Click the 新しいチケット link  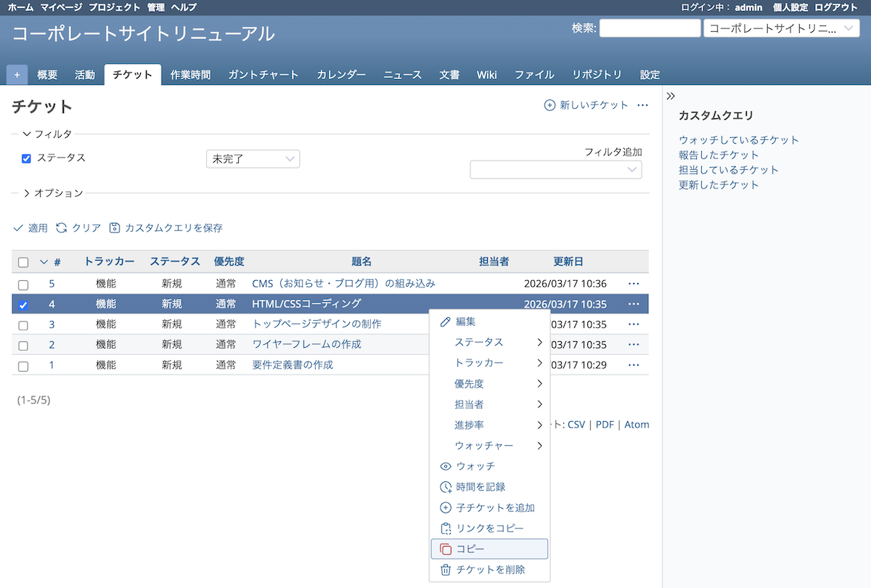tap(586, 105)
